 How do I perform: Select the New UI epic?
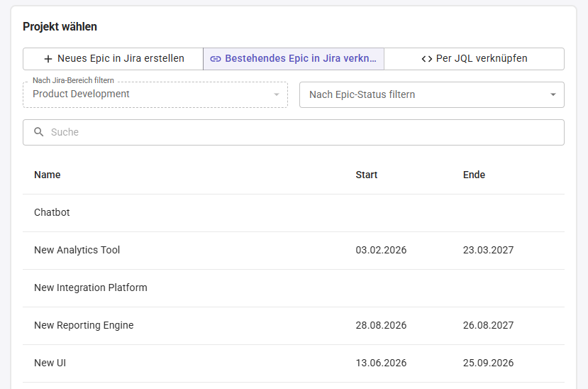point(294,363)
